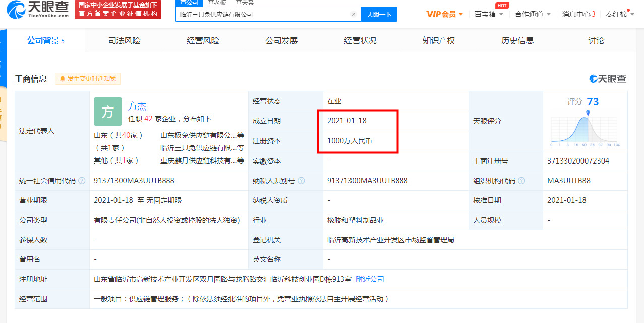Open the 附近公司 link

(x=370, y=279)
